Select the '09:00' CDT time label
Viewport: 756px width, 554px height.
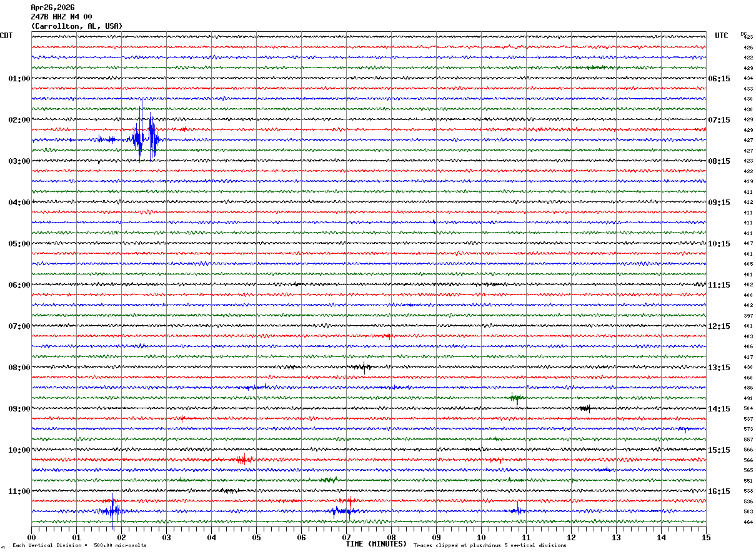(x=19, y=409)
